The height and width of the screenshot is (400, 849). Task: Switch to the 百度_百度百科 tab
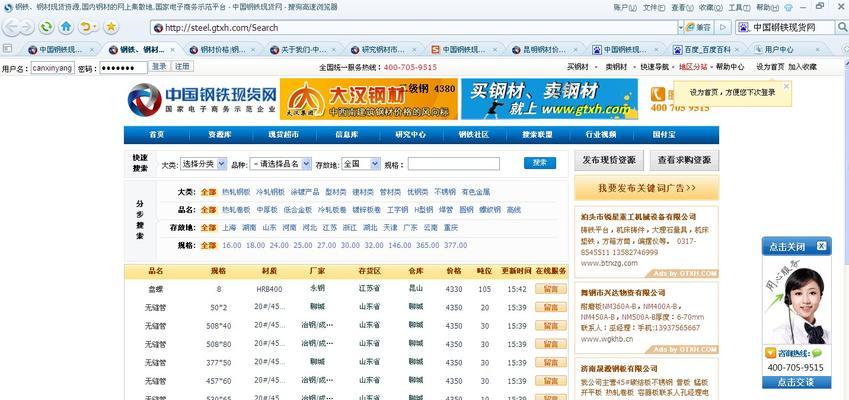point(704,50)
